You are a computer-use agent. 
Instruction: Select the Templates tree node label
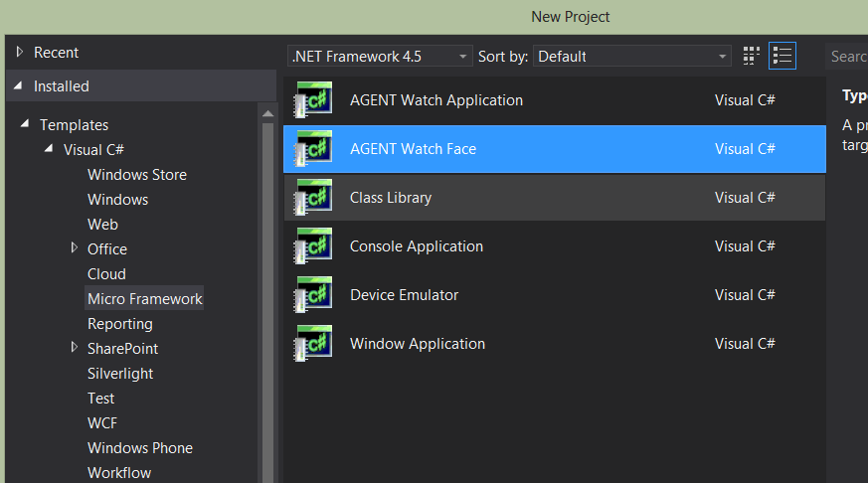[75, 125]
